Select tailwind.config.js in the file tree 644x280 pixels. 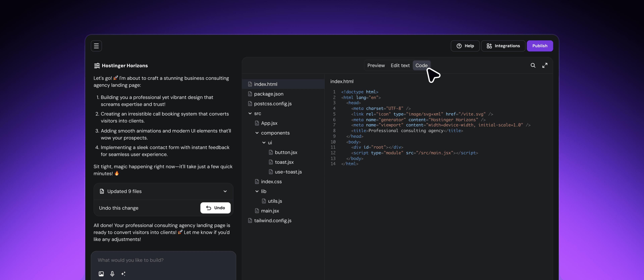click(x=273, y=220)
